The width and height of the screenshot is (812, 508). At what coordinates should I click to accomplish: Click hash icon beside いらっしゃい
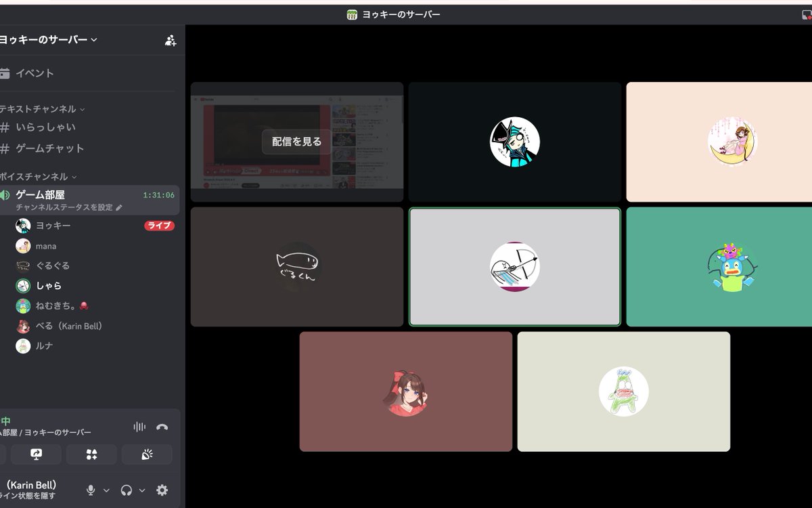(5, 127)
